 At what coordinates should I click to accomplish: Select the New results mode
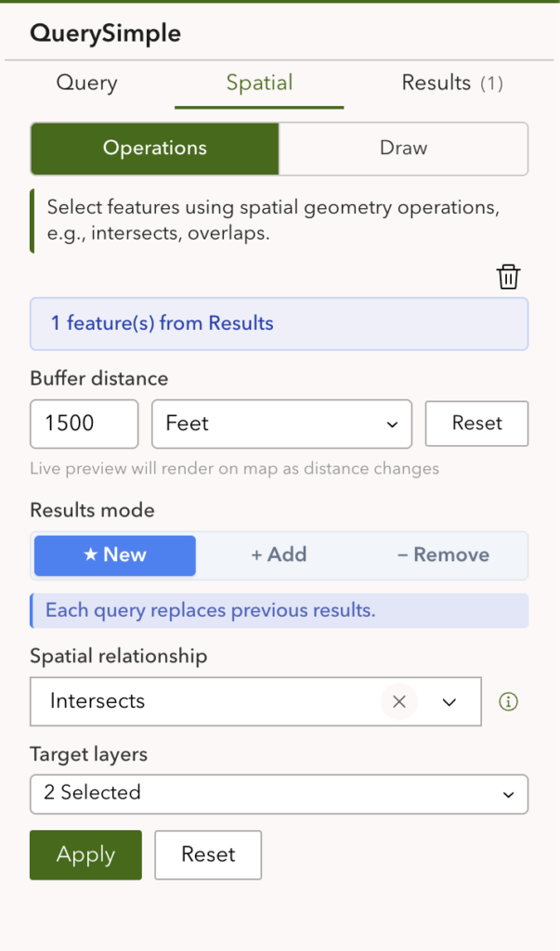115,555
